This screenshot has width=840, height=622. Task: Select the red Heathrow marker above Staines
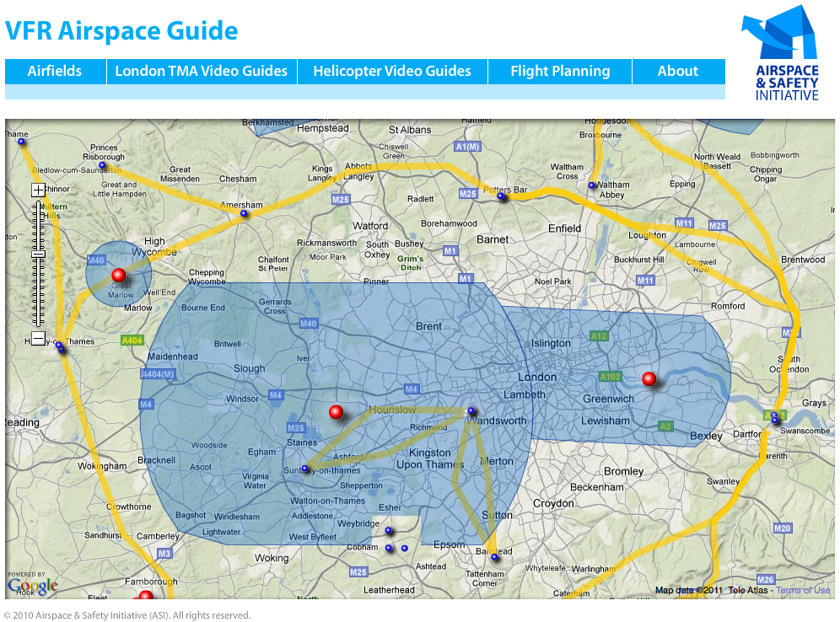point(336,411)
